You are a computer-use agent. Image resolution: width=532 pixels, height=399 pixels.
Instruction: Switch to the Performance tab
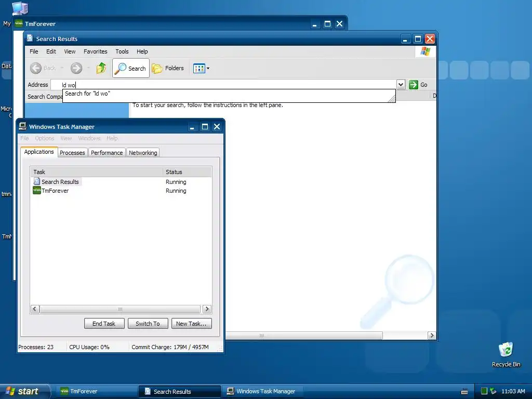point(107,153)
